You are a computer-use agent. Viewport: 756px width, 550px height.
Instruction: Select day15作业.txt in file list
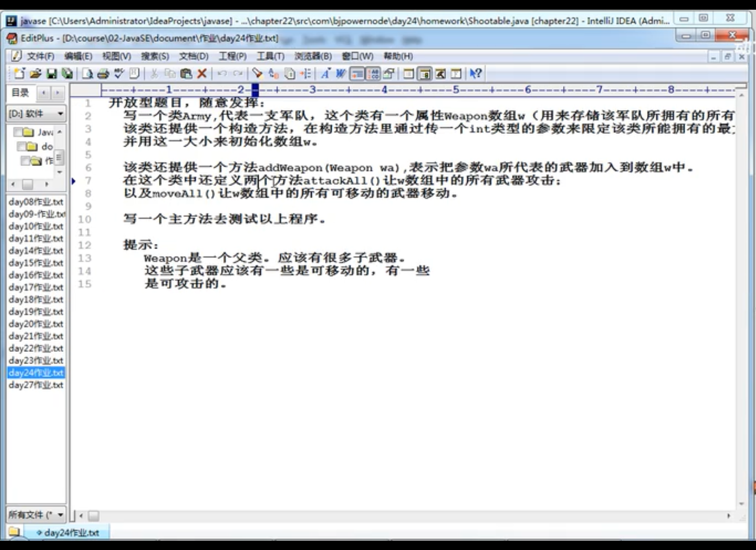point(36,263)
